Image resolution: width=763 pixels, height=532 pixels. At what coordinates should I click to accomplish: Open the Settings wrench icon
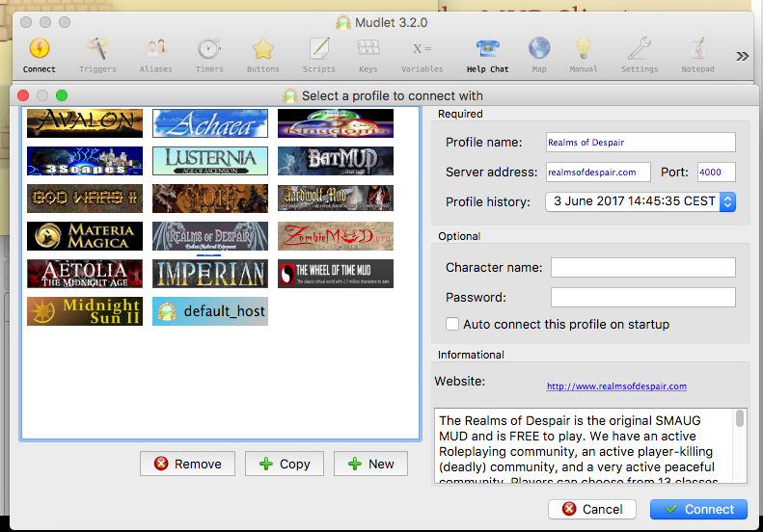coord(640,48)
